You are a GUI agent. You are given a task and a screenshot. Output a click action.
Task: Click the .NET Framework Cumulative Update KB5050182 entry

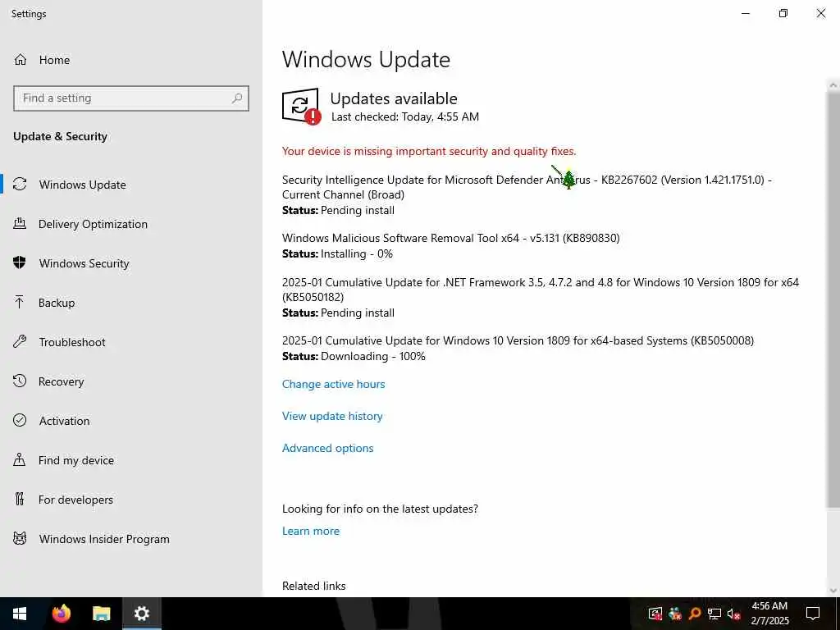pyautogui.click(x=541, y=290)
